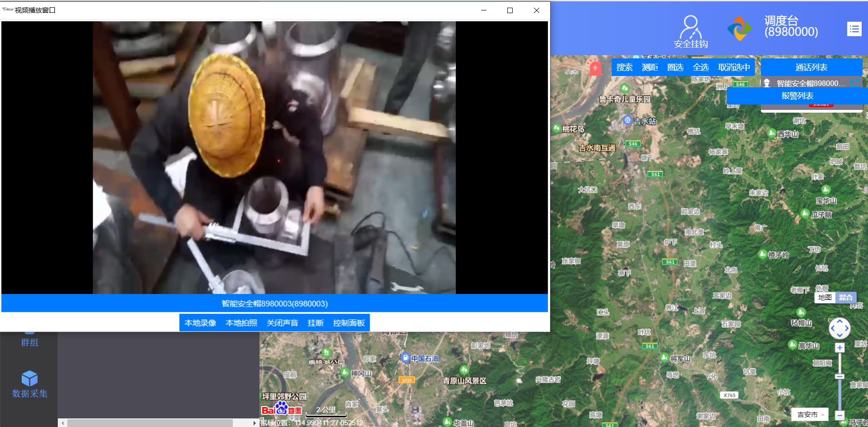The width and height of the screenshot is (868, 427).
Task: Open 数据采集 data collection cube icon
Action: point(29,378)
